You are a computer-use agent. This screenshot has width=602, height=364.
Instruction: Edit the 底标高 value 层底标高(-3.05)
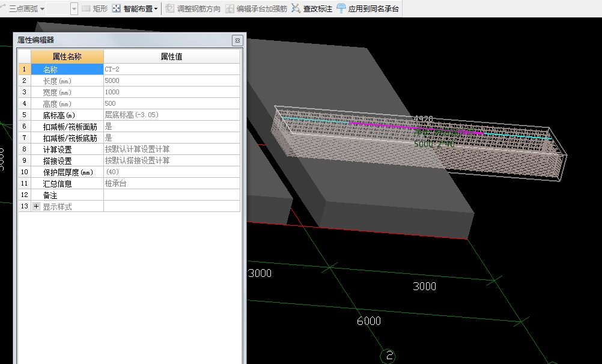172,115
